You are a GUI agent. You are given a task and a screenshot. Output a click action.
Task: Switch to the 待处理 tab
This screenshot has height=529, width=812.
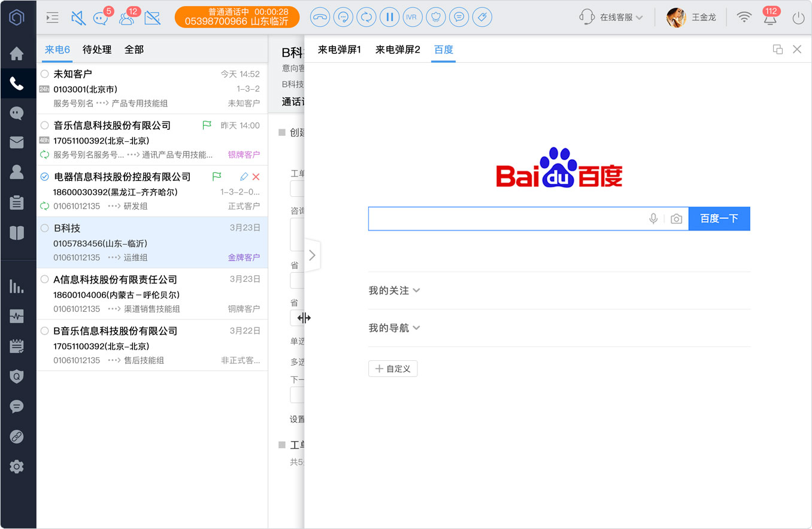[97, 50]
